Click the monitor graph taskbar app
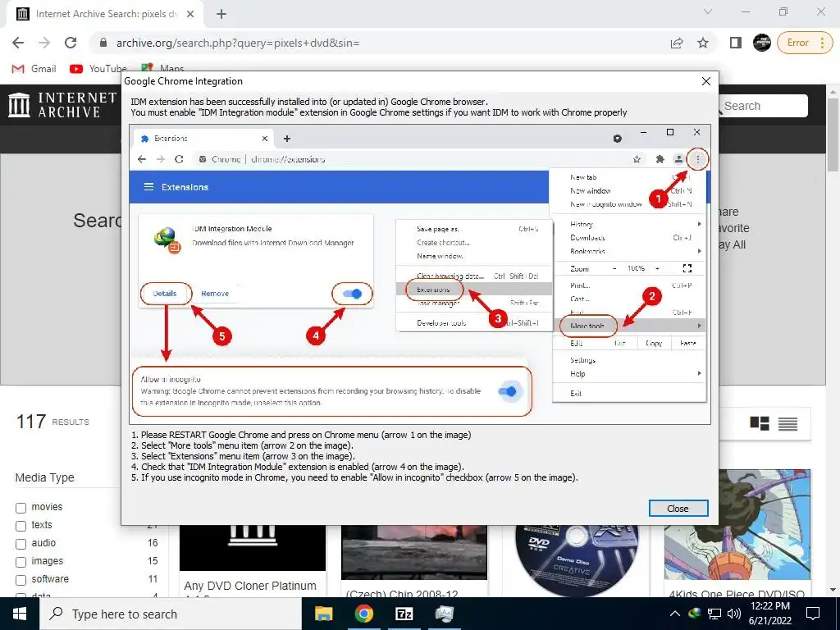840x630 pixels. (x=444, y=614)
